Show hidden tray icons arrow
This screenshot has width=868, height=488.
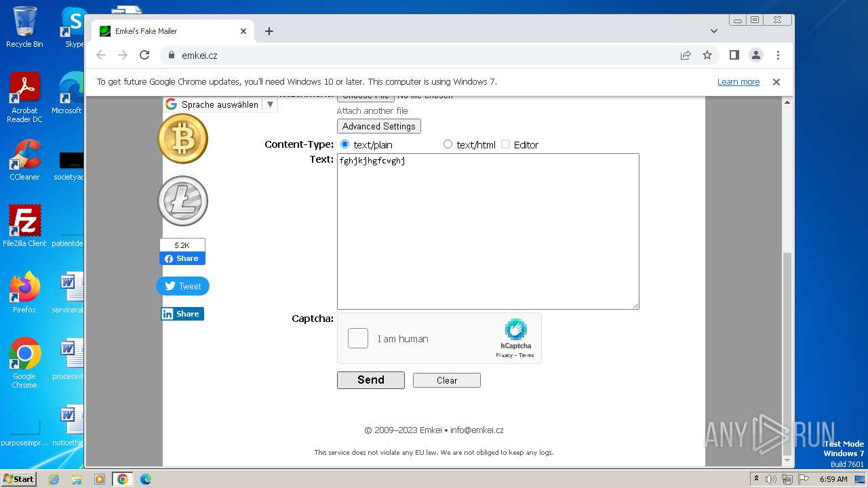coord(756,479)
